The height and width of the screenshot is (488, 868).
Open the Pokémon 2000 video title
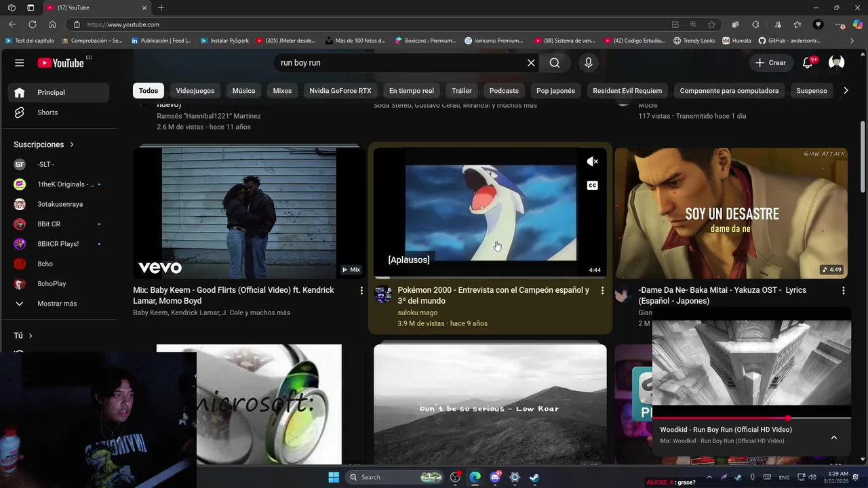pyautogui.click(x=494, y=296)
